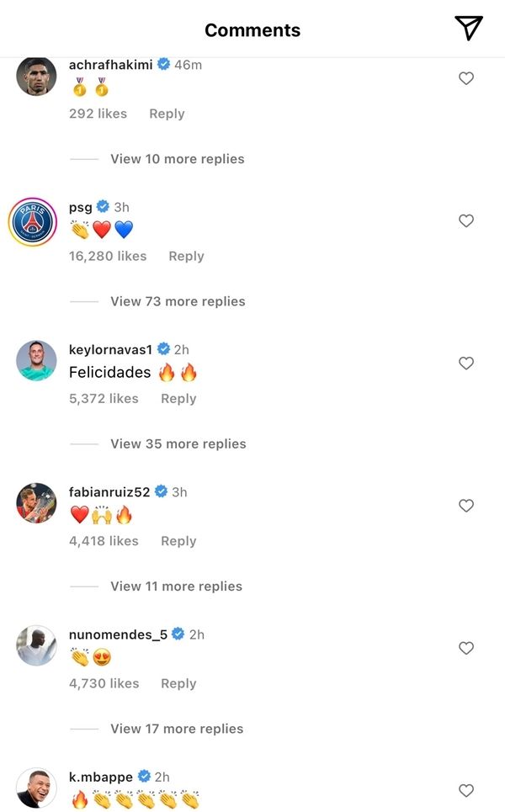Like achrafhakimi's comment with the heart
Viewport: 505px width, 812px height.
tap(466, 78)
